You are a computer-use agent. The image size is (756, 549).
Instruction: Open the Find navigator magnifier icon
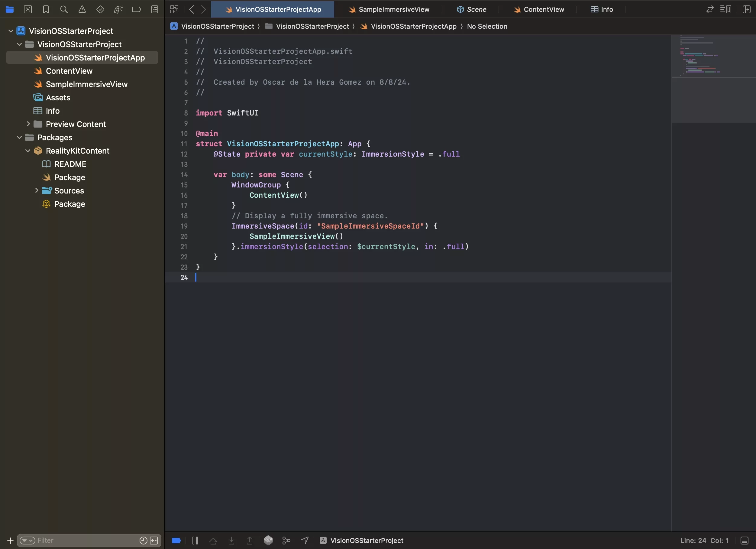pos(64,9)
